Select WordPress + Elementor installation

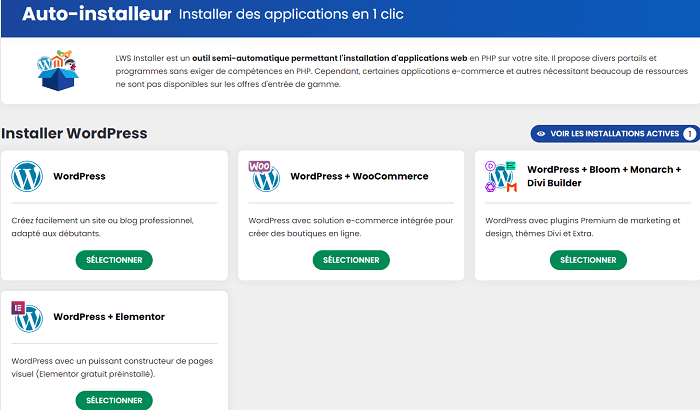114,400
